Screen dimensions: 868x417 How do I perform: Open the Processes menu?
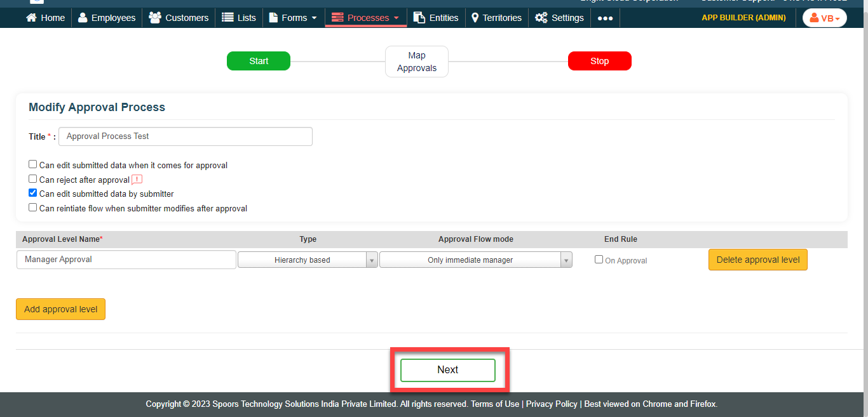365,18
